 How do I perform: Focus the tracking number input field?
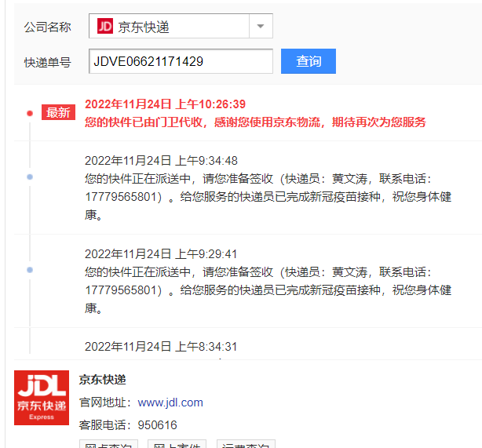click(181, 61)
